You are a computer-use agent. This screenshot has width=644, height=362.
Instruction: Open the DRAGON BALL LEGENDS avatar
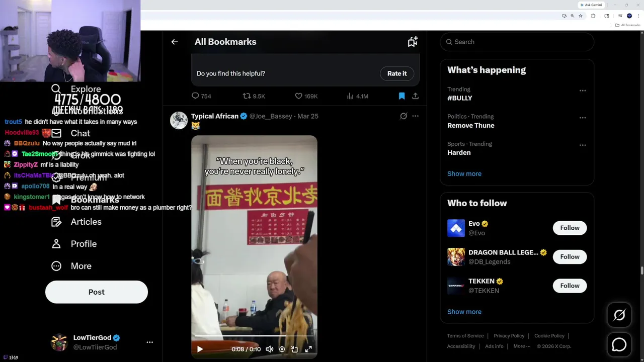[456, 257]
